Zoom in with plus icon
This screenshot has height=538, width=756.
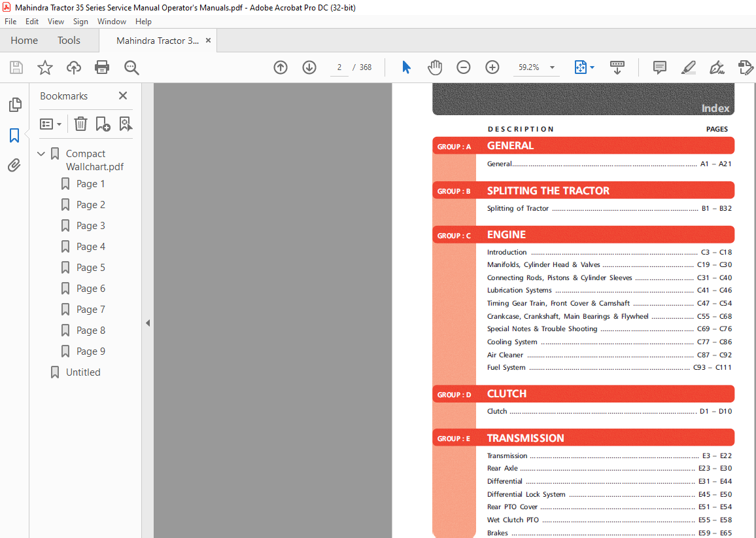492,67
